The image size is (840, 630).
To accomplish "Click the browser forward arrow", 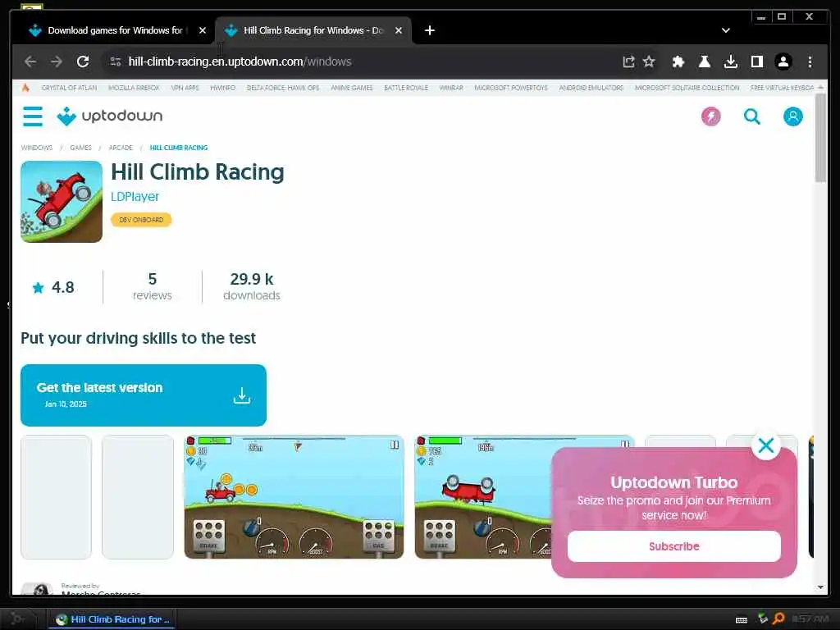I will click(57, 62).
